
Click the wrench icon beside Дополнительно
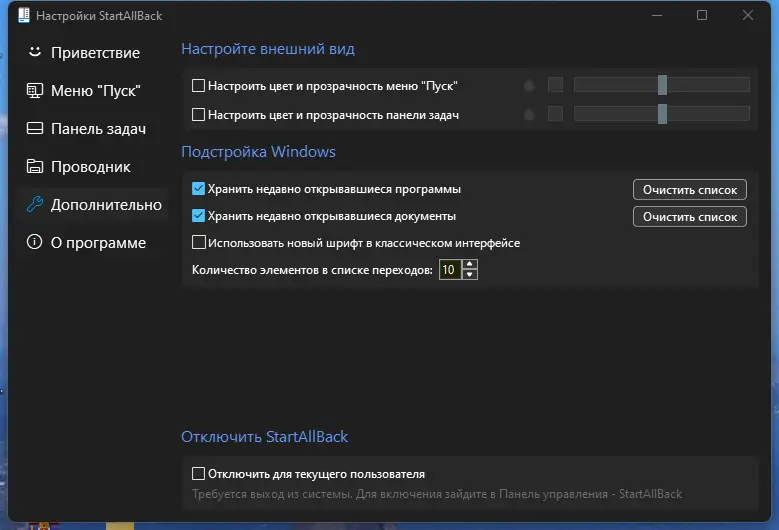point(34,204)
